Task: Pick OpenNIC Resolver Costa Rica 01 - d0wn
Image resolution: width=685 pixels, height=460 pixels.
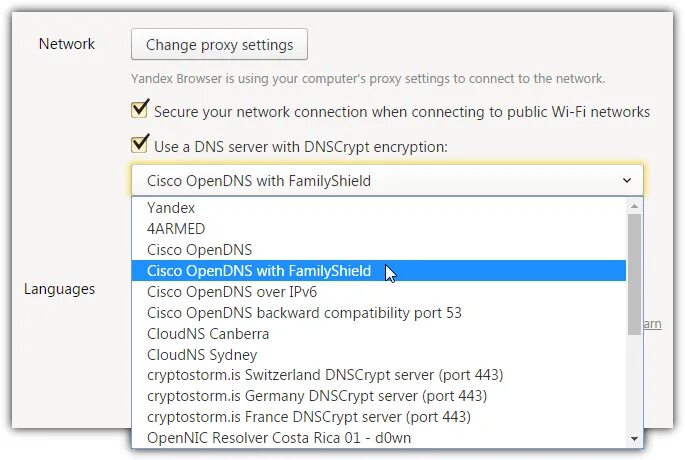Action: 379,438
